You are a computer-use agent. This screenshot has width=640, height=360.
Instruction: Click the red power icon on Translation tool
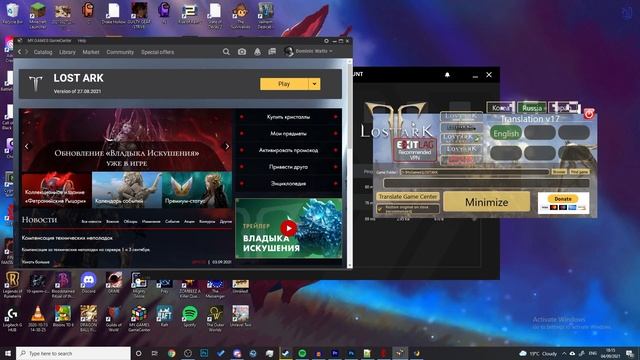589,114
